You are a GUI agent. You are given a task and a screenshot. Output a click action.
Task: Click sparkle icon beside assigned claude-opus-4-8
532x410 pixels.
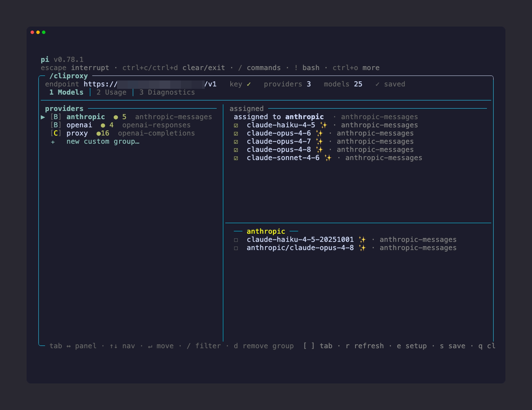(x=319, y=150)
